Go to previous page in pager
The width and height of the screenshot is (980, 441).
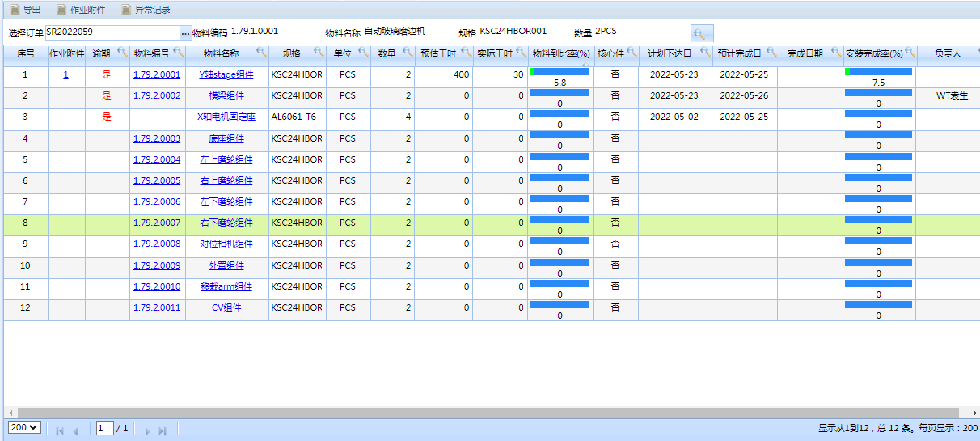(x=75, y=430)
